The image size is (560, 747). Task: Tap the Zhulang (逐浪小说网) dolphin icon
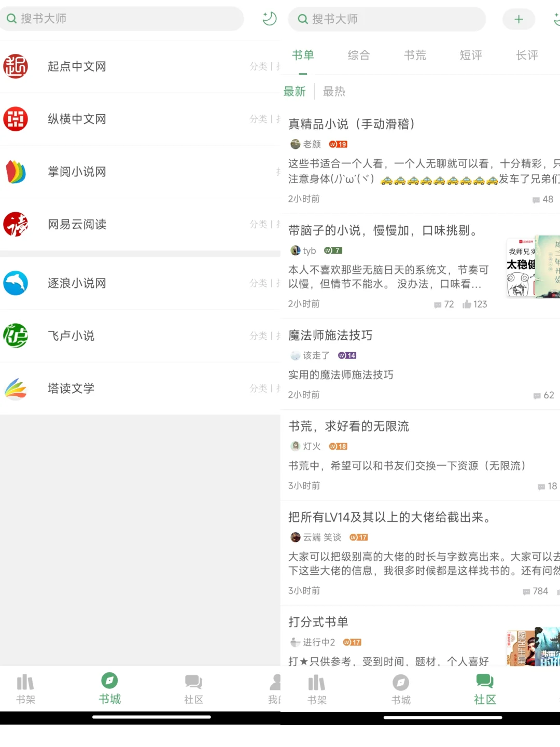click(16, 283)
